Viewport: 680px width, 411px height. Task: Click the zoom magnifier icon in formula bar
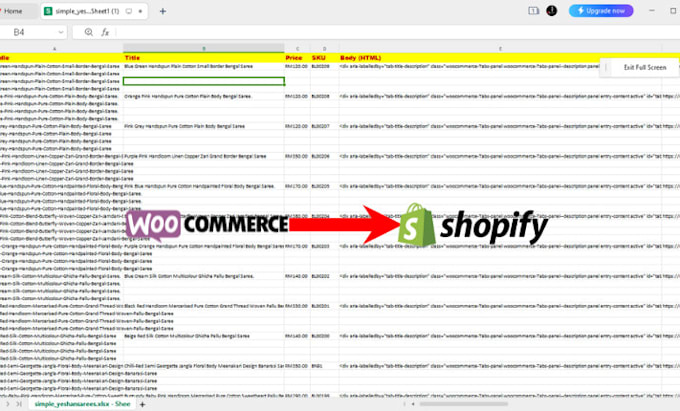(x=88, y=32)
